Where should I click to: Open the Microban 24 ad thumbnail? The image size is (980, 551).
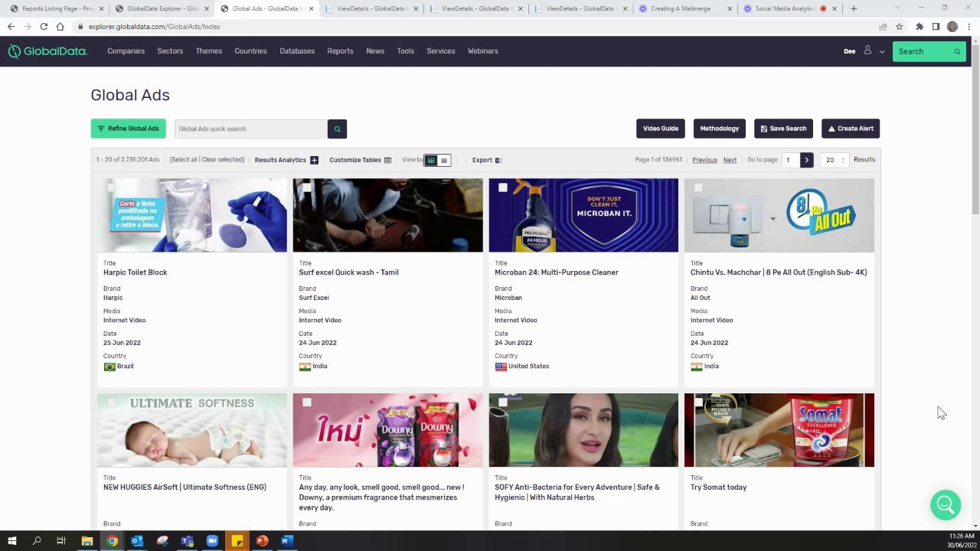point(583,216)
